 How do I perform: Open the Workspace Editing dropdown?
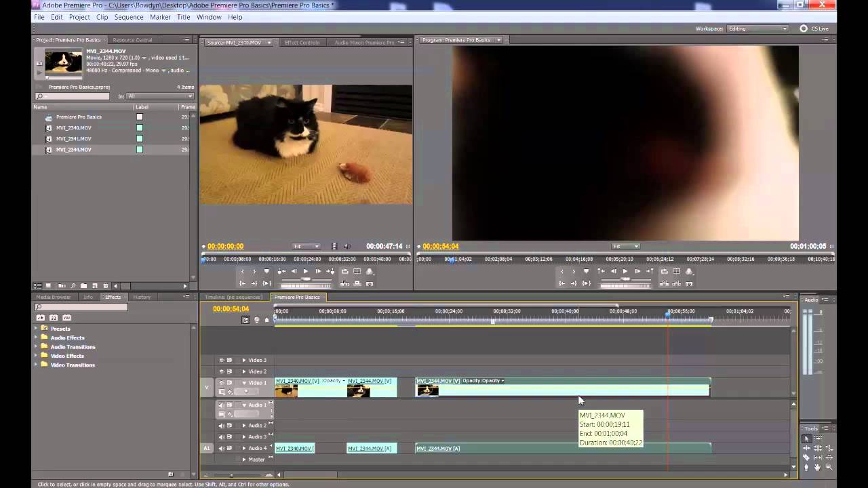coord(757,28)
